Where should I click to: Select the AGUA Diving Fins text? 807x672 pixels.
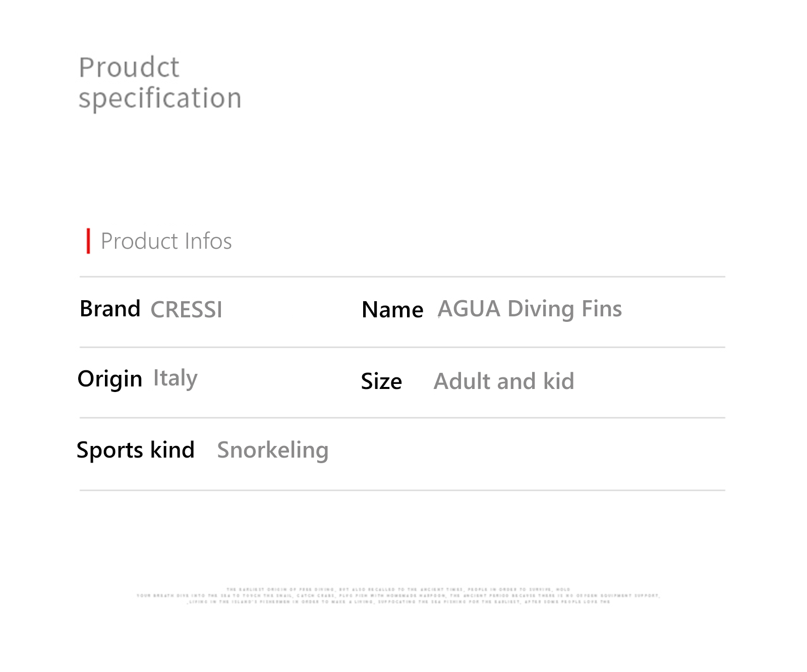coord(530,309)
